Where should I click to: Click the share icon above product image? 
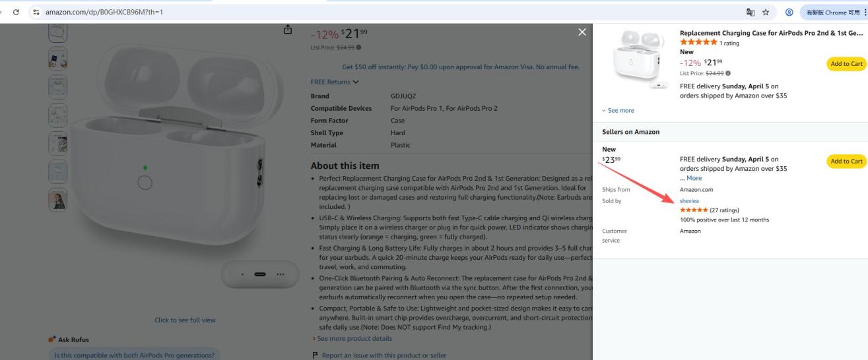287,30
